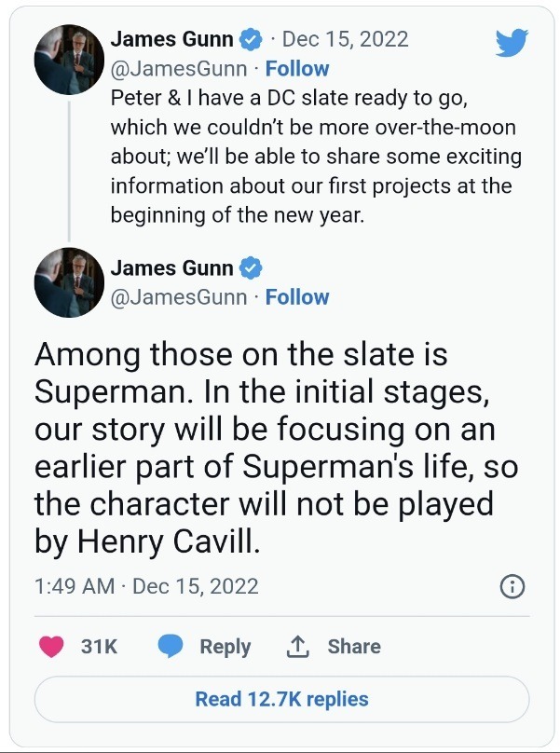Image resolution: width=560 pixels, height=753 pixels.
Task: Open the Reply speech bubble icon
Action: 170,646
